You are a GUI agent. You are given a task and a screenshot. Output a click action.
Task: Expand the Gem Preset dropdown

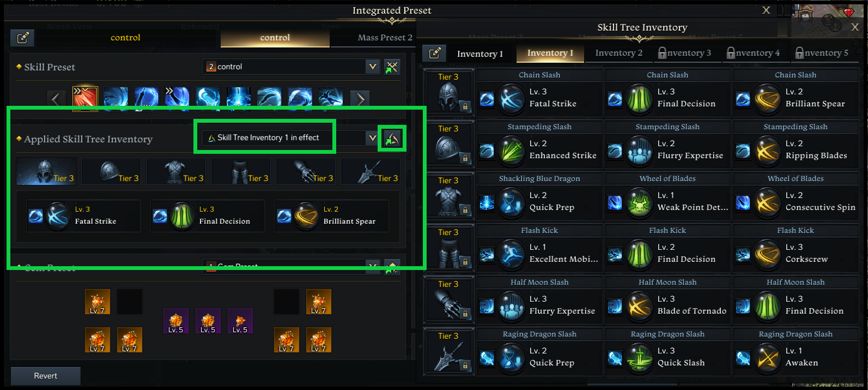tap(373, 266)
